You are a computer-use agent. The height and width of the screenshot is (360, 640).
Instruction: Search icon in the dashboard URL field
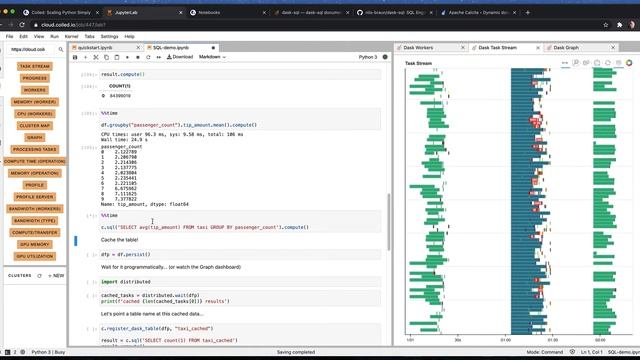[x=61, y=49]
